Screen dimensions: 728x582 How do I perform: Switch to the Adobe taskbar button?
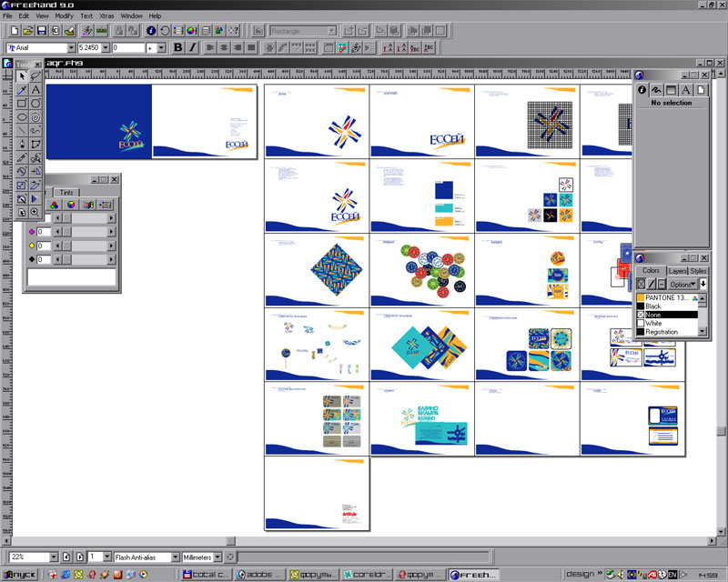259,575
